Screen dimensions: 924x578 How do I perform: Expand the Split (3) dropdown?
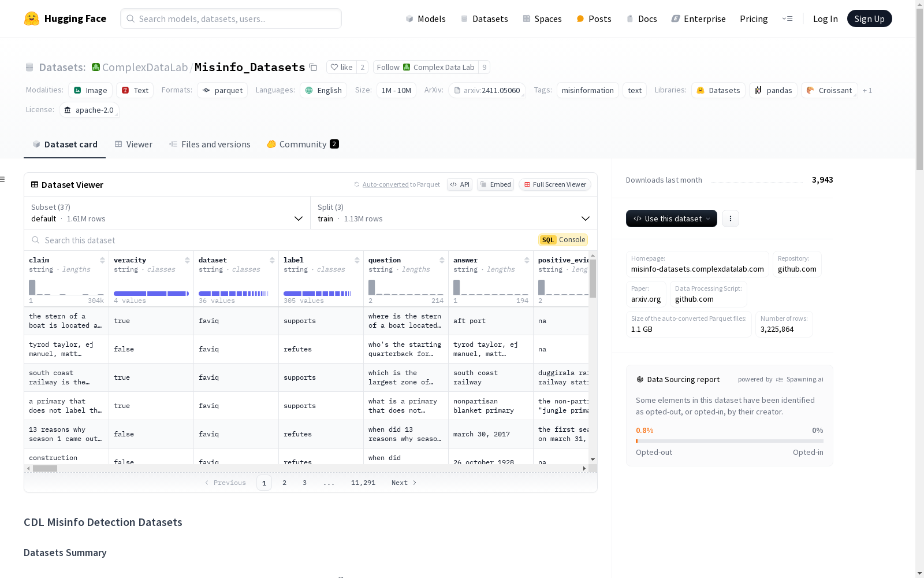pyautogui.click(x=454, y=213)
